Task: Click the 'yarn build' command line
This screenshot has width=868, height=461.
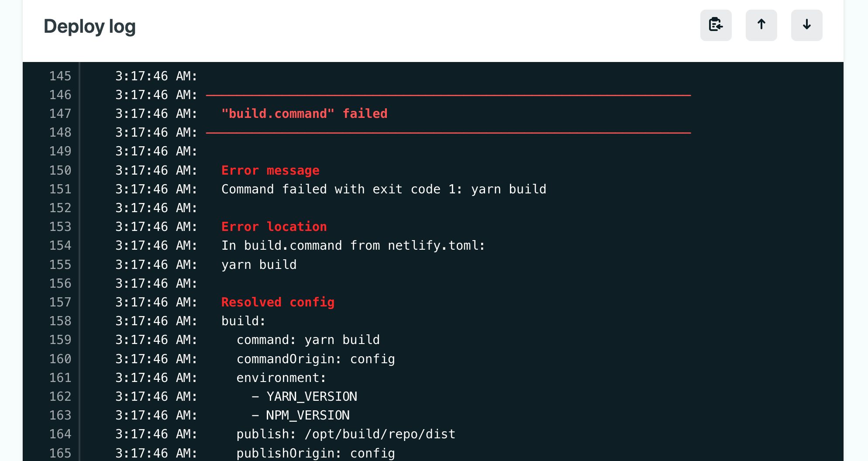Action: (x=258, y=264)
